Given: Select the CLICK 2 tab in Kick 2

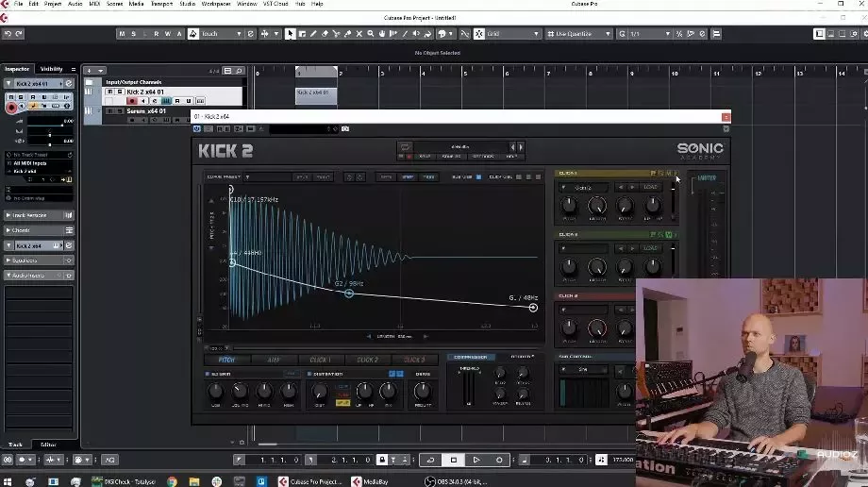Looking at the screenshot, I should click(368, 360).
